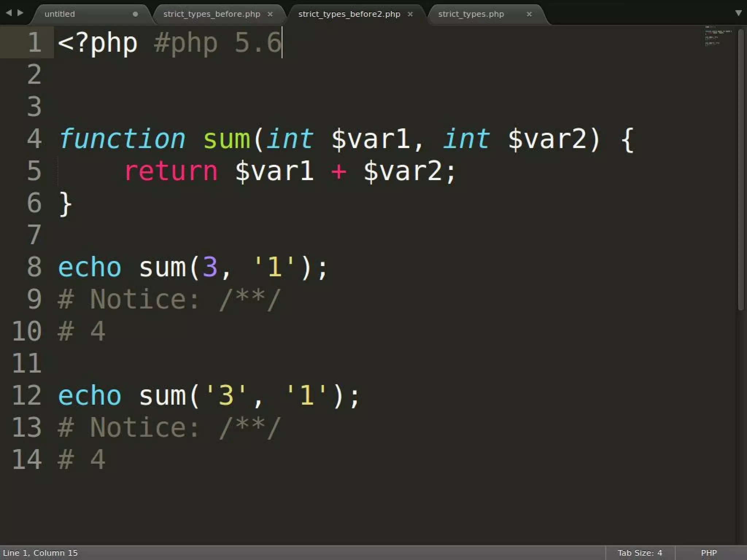Image resolution: width=747 pixels, height=560 pixels.
Task: Click the line number 12 in the gutter
Action: (x=27, y=395)
